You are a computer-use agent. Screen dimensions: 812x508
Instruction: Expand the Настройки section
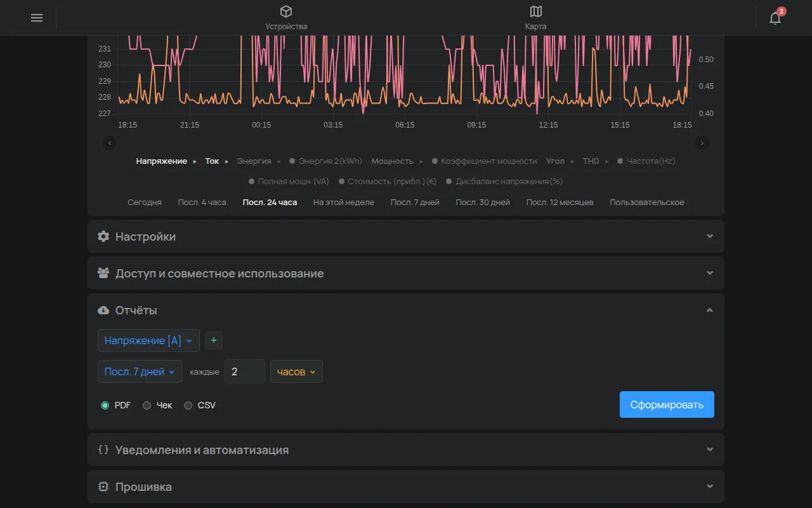pos(405,236)
